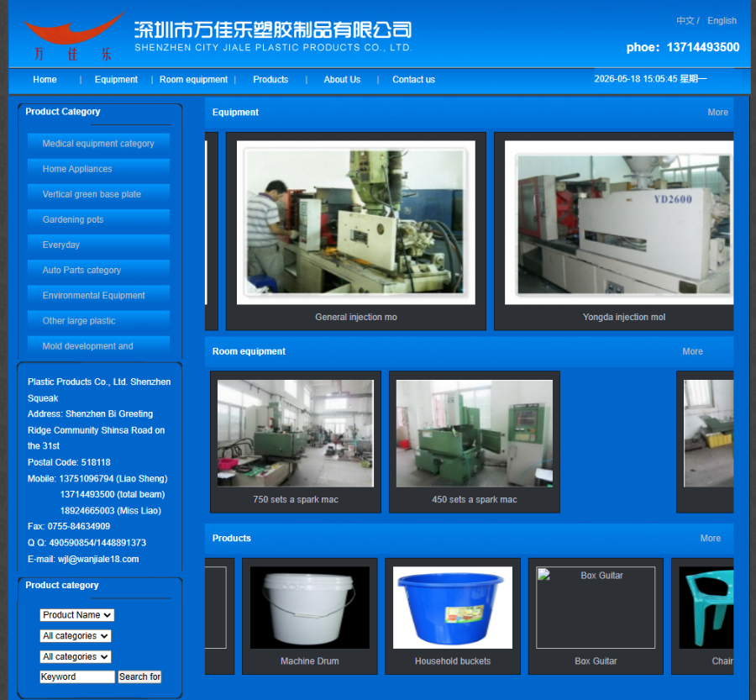Screen dimensions: 756x700
Task: Expand the Product Name dropdown
Action: pyautogui.click(x=77, y=615)
